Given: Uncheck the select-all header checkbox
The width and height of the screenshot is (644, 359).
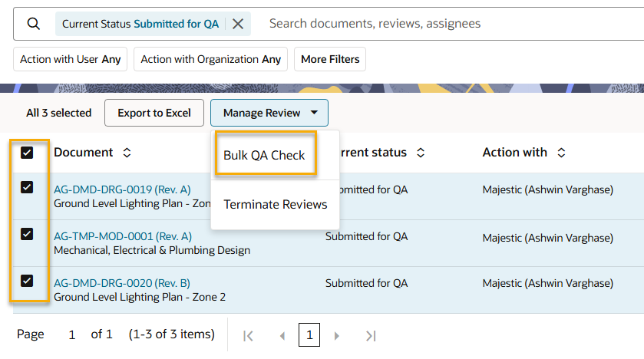Looking at the screenshot, I should click(27, 153).
